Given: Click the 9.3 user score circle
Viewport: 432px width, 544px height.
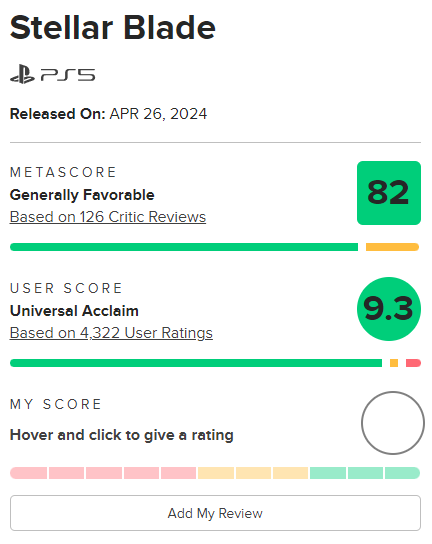Looking at the screenshot, I should (389, 309).
